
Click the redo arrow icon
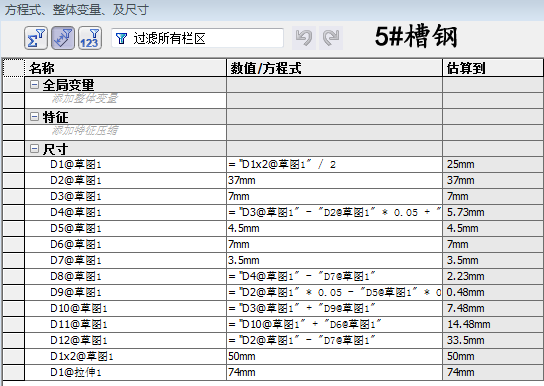point(331,38)
